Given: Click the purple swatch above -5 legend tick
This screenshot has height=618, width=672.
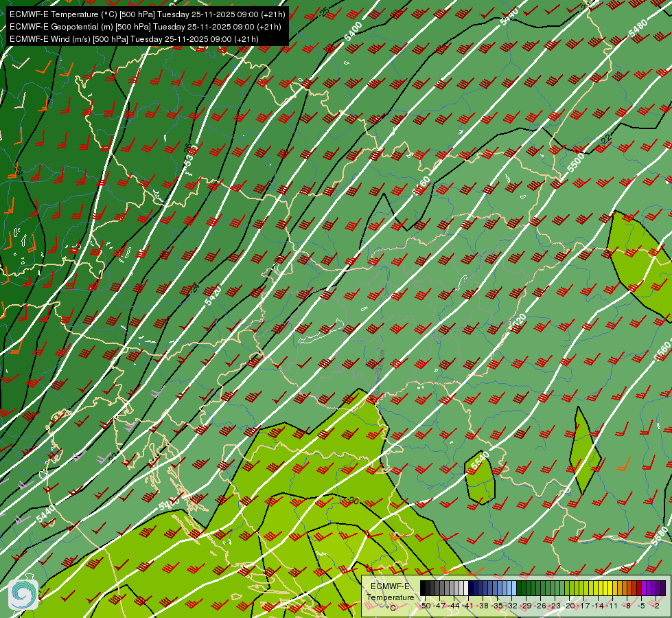Looking at the screenshot, I should (644, 588).
